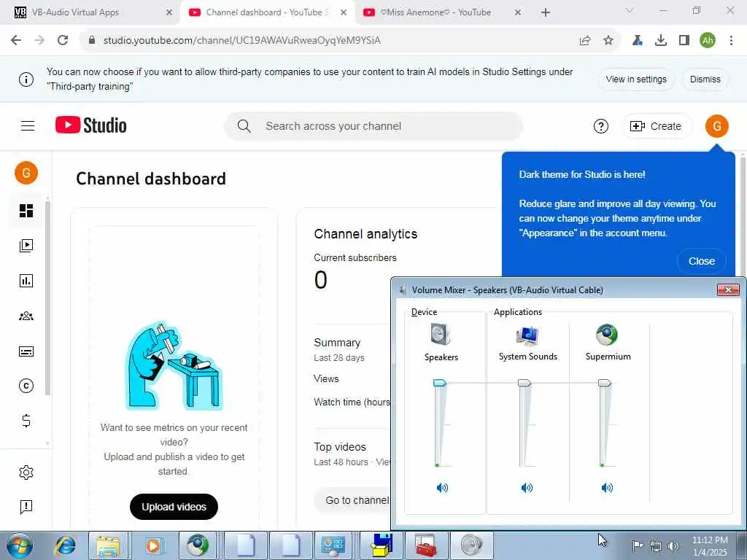The image size is (747, 560).
Task: Open the browser three-dot menu
Action: (x=731, y=41)
